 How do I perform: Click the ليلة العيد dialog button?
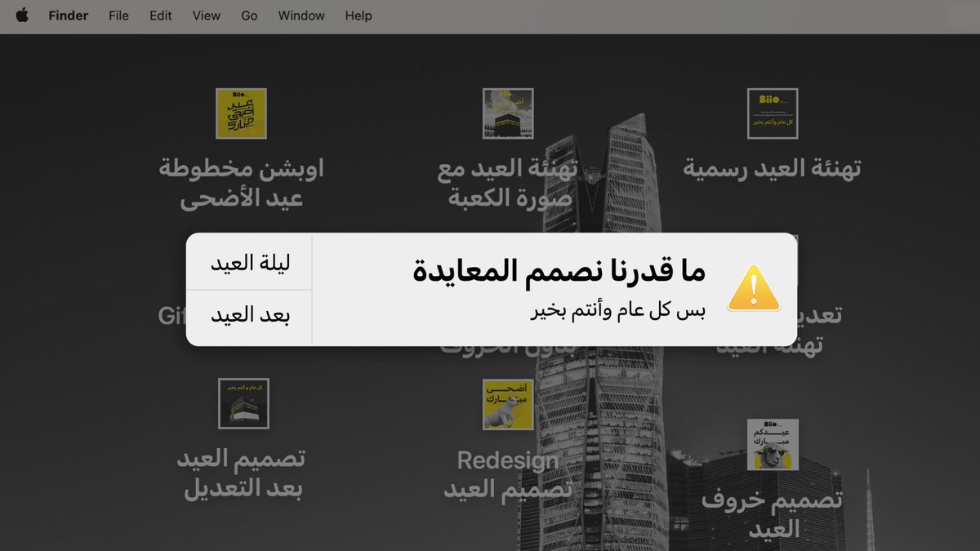click(250, 262)
